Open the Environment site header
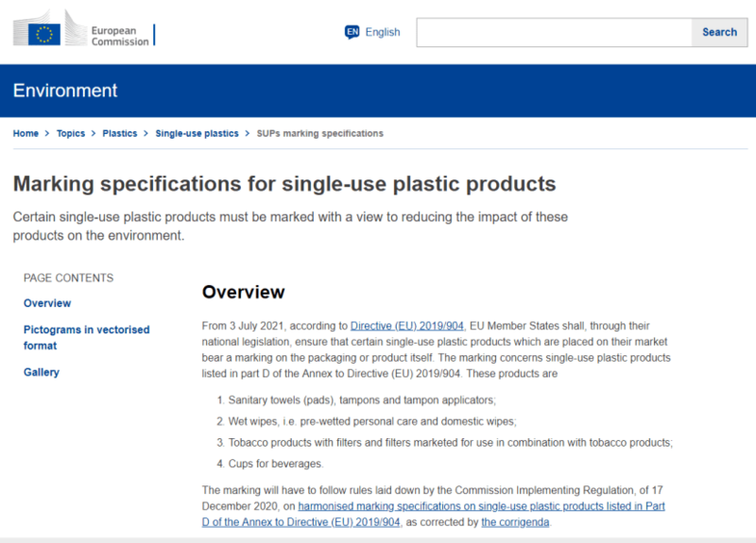 pyautogui.click(x=65, y=91)
